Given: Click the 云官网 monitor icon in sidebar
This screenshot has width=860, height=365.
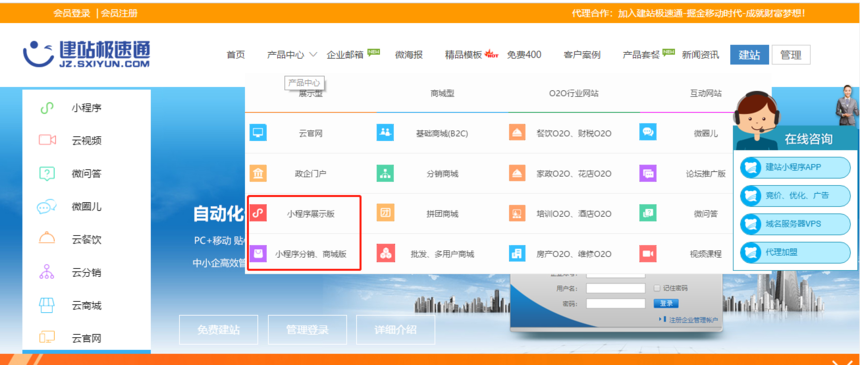Looking at the screenshot, I should coord(47,337).
